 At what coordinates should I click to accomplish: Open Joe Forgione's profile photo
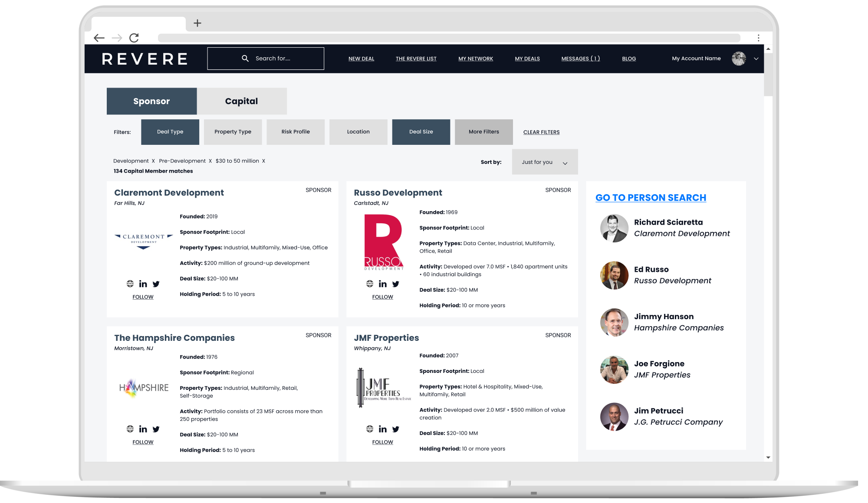pos(614,369)
